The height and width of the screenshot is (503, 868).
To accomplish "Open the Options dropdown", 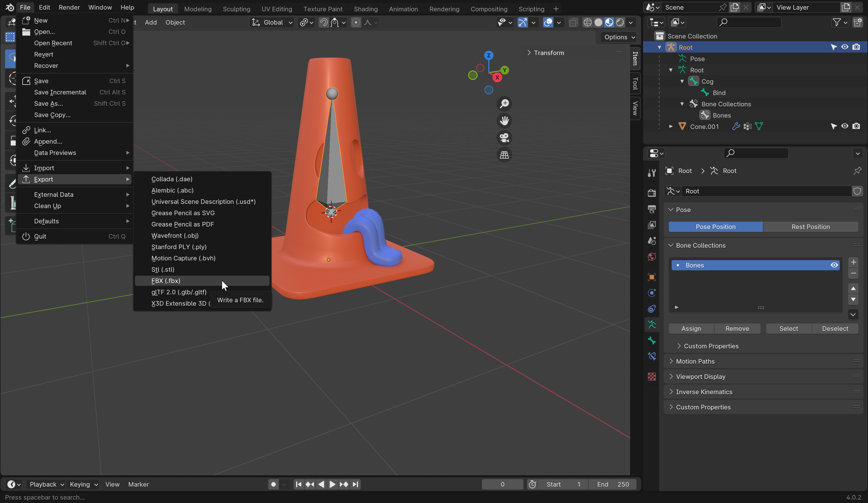I will tap(619, 37).
